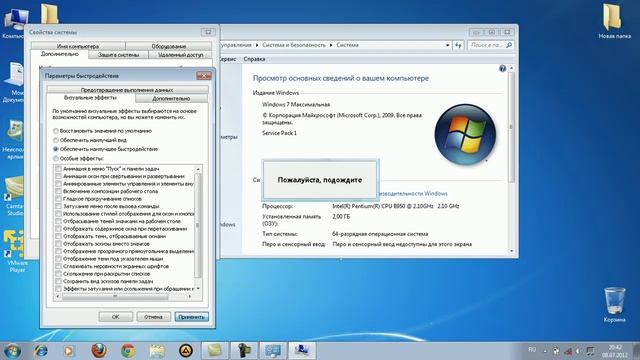Click the search magnifier icon in the Система window
Image resolution: width=640 pixels, height=360 pixels.
coord(509,45)
